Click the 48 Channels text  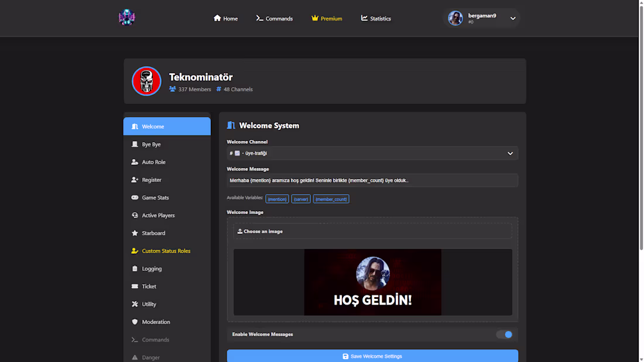238,89
